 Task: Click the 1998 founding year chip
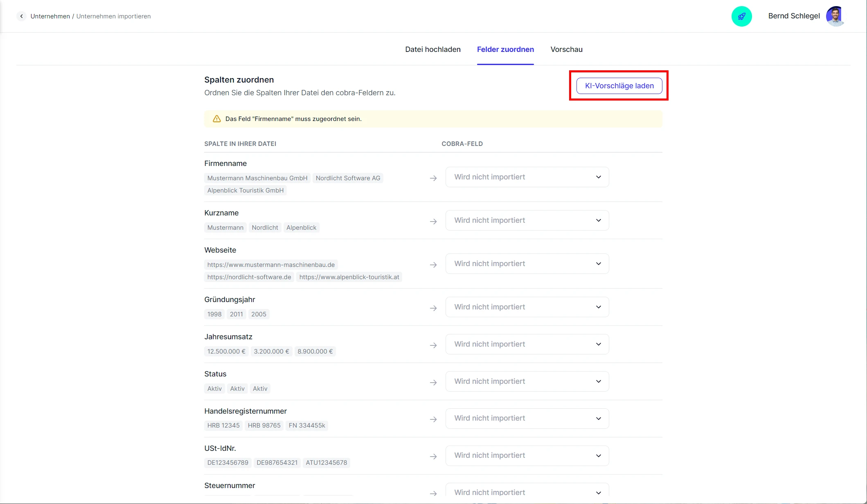coord(214,314)
